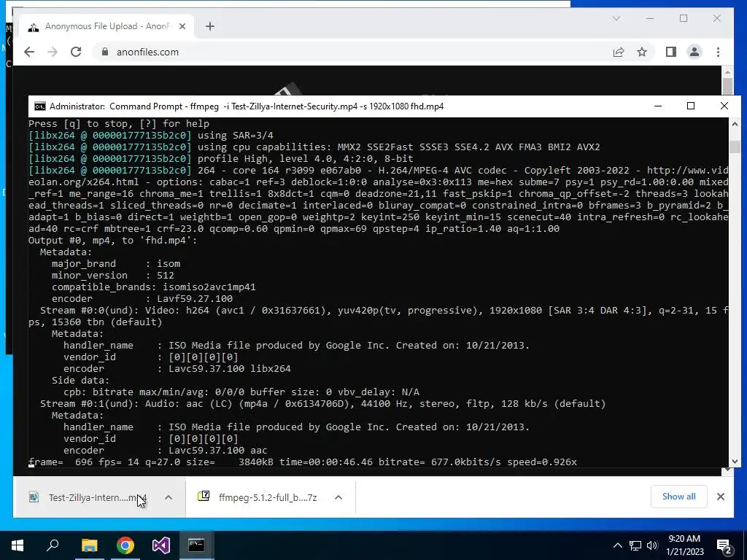Viewport: 747px width, 560px height.
Task: Reload the anonfiles.com page
Action: tap(76, 52)
